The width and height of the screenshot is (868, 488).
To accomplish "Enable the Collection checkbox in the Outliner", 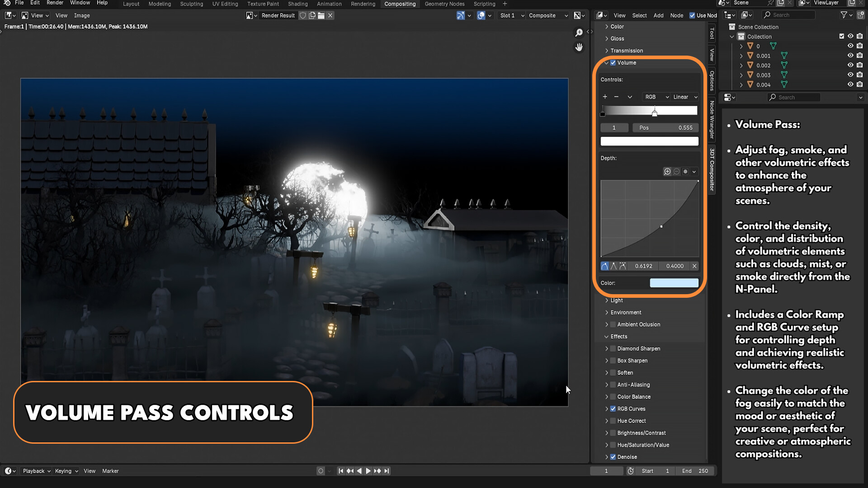I will pos(842,37).
